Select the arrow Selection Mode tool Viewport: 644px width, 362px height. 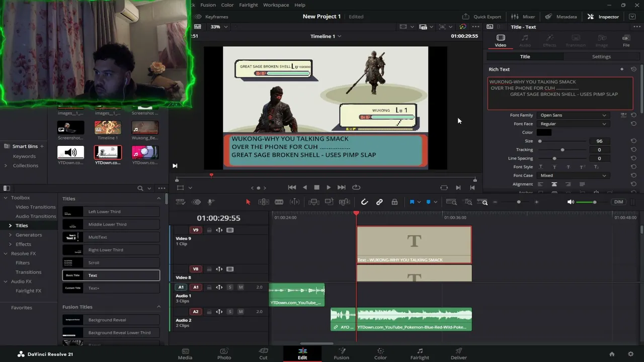tap(248, 202)
